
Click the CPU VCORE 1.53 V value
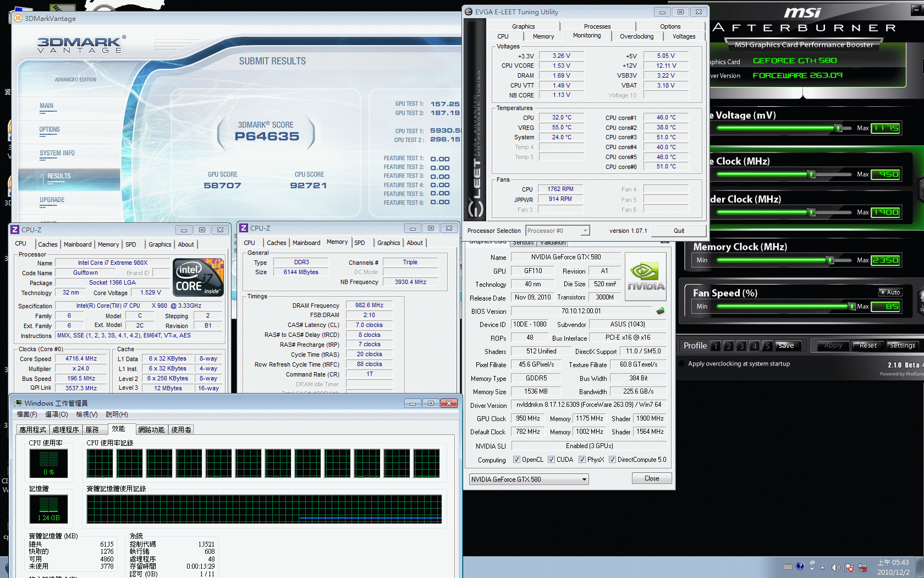[561, 66]
